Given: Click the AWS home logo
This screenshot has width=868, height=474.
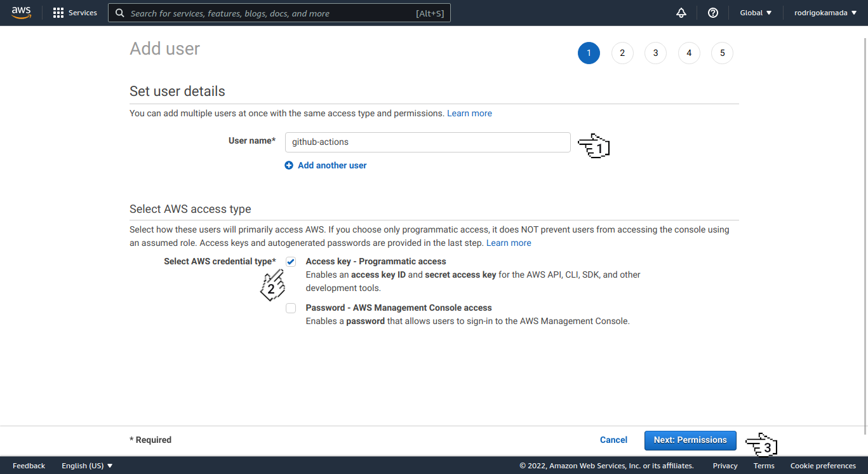Looking at the screenshot, I should click(x=21, y=12).
